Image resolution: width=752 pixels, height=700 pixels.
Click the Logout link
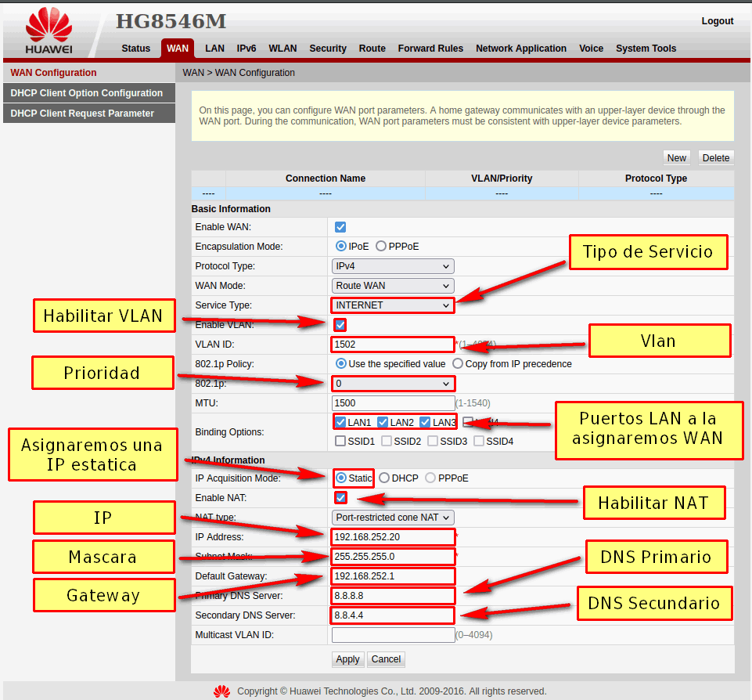[x=717, y=21]
